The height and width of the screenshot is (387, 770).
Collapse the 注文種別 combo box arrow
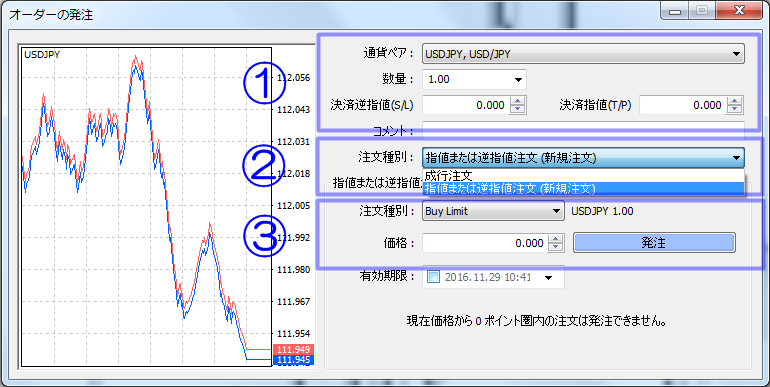click(x=736, y=158)
